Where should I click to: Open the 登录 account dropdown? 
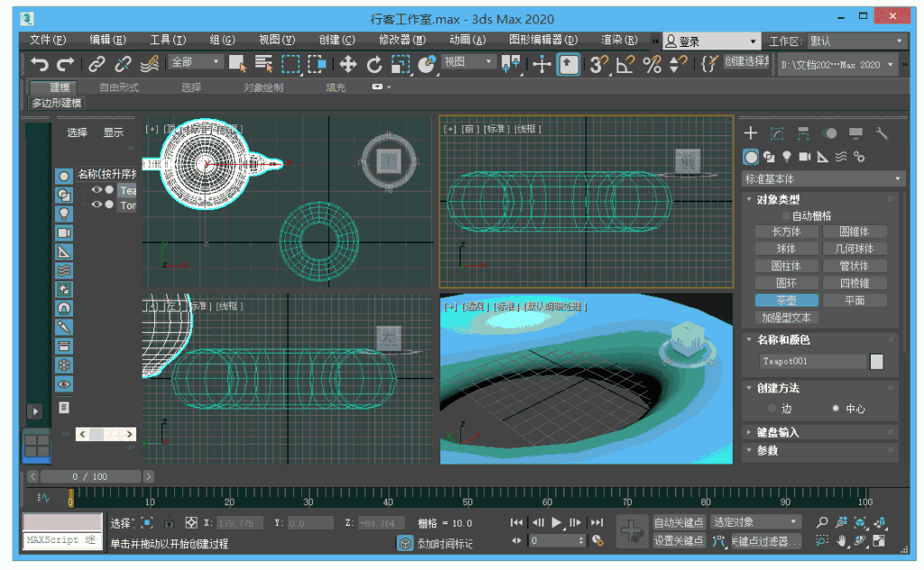point(711,41)
